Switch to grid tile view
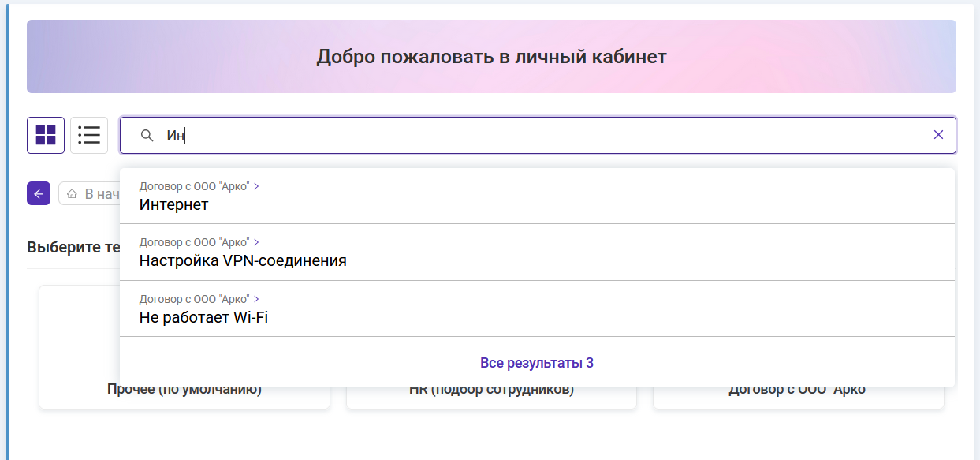980x460 pixels. (46, 135)
